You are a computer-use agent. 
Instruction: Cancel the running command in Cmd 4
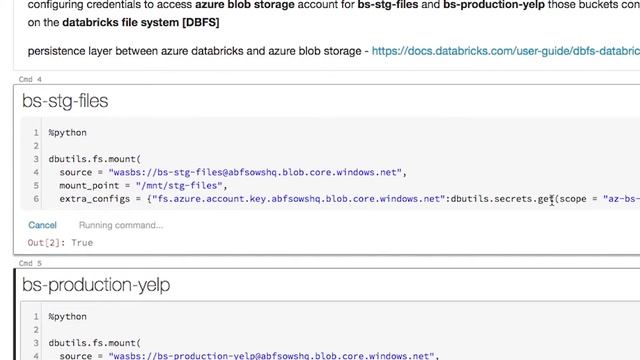42,225
